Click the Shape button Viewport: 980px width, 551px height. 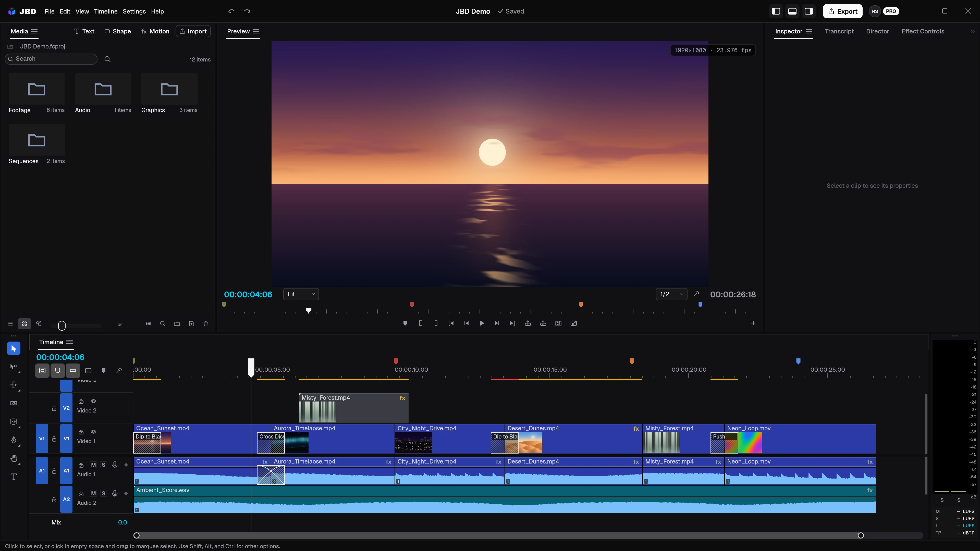[x=118, y=31]
